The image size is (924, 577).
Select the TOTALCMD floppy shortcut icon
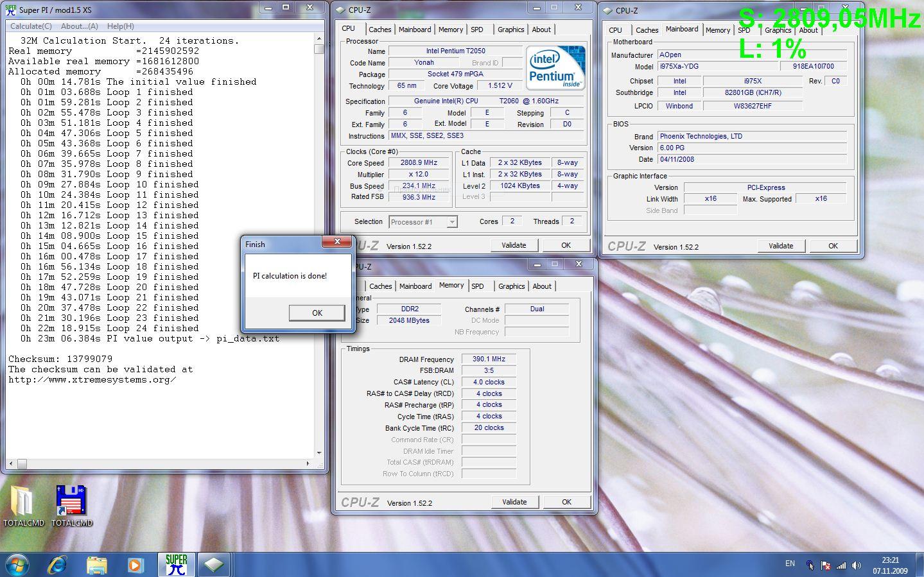pyautogui.click(x=71, y=506)
